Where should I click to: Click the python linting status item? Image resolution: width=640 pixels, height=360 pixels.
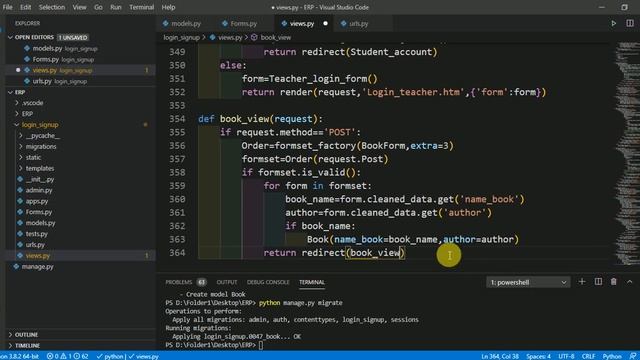point(110,356)
